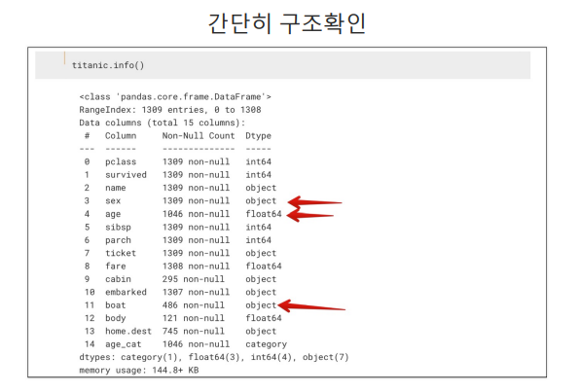580x392 pixels.
Task: Click the embarked column entry
Action: (126, 292)
